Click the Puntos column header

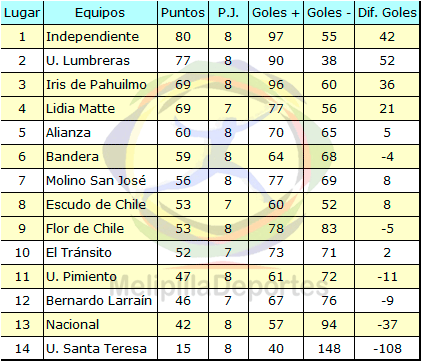point(183,13)
